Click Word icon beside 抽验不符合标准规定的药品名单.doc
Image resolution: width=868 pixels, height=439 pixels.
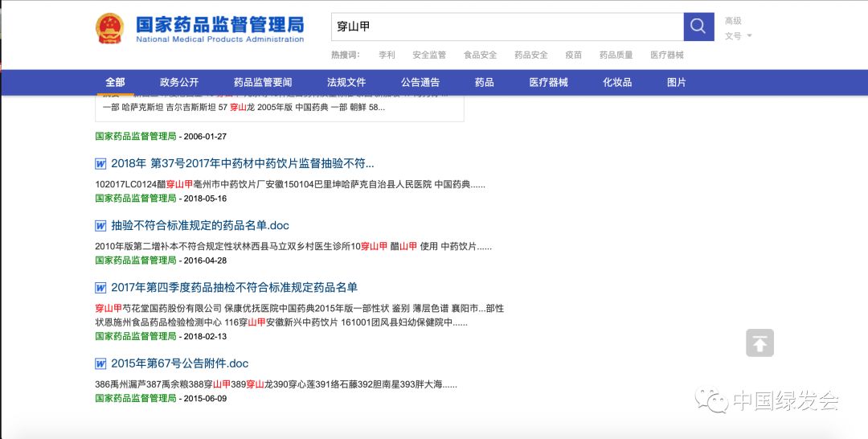click(x=100, y=225)
